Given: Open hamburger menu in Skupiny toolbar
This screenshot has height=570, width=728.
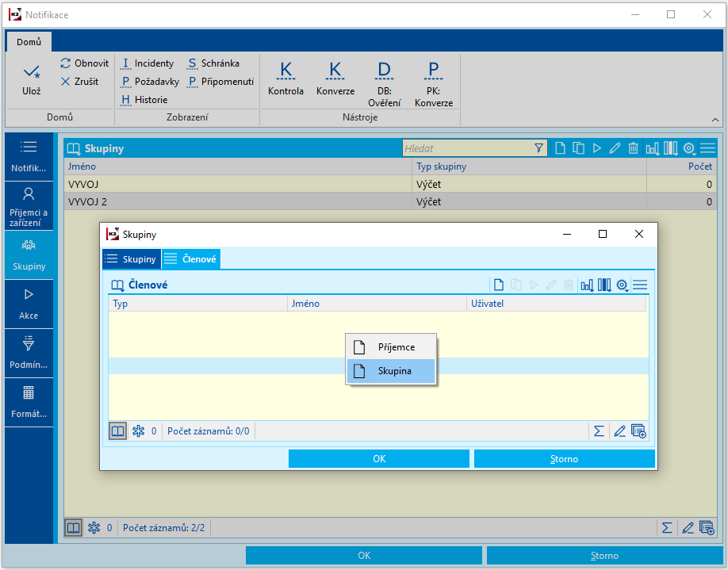Looking at the screenshot, I should pos(707,148).
